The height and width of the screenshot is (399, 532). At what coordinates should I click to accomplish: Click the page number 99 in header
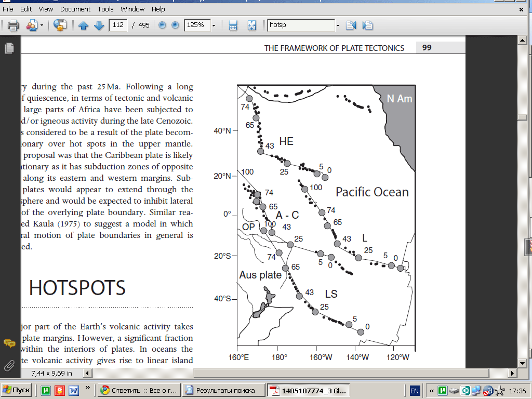(x=427, y=48)
